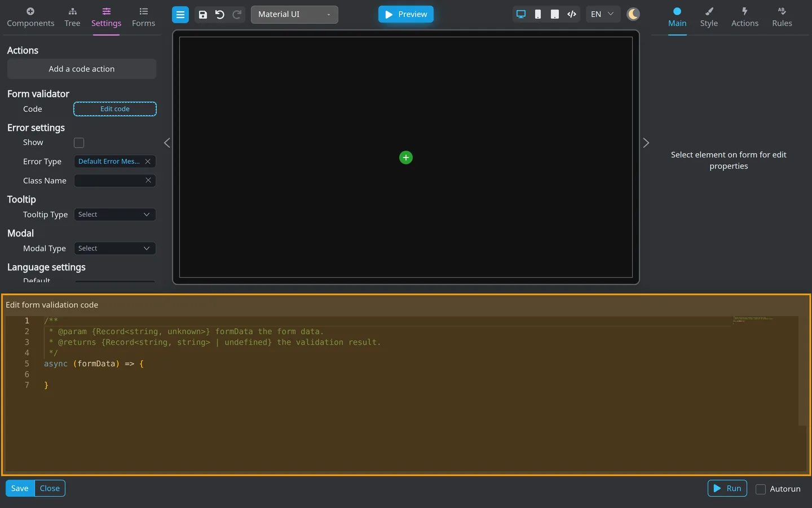The image size is (812, 508).
Task: Collapse the left panel arrow
Action: [x=167, y=143]
